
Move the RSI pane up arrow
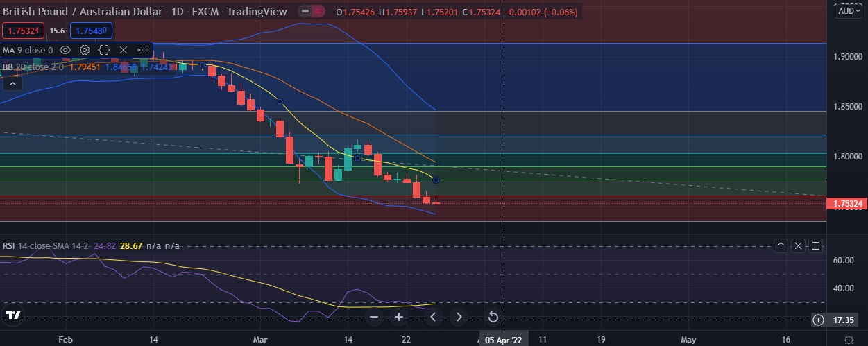click(781, 245)
